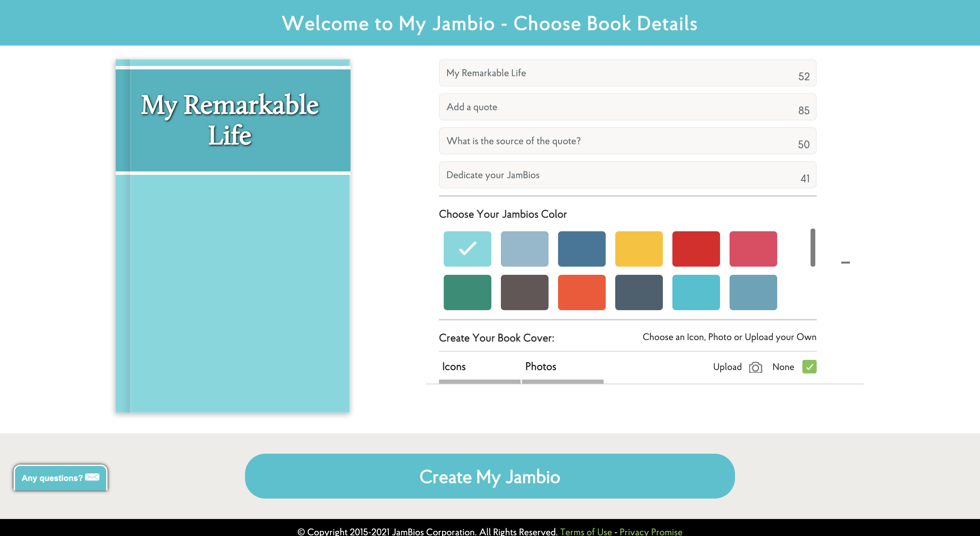Click the color palette scrollbar handle
The width and height of the screenshot is (980, 536).
coord(813,248)
